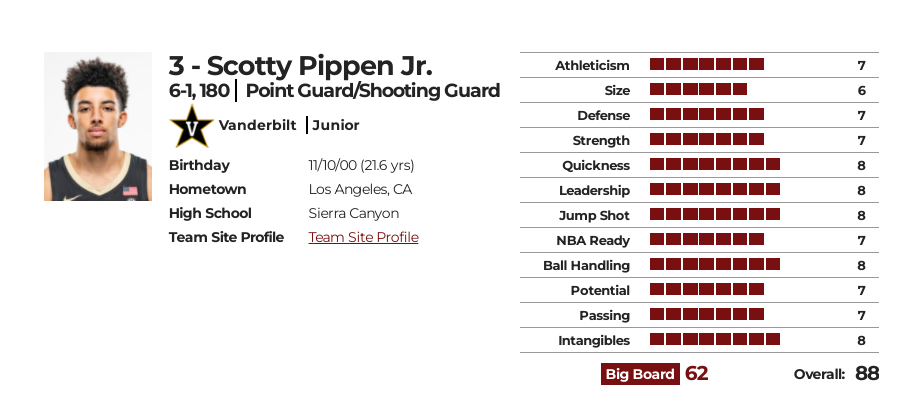Click the Leadership row label
Image resolution: width=900 pixels, height=415 pixels.
(x=594, y=191)
